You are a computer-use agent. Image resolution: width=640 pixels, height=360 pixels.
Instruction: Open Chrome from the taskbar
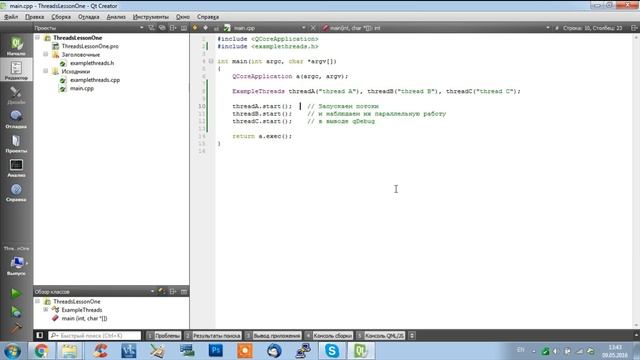[x=41, y=351]
